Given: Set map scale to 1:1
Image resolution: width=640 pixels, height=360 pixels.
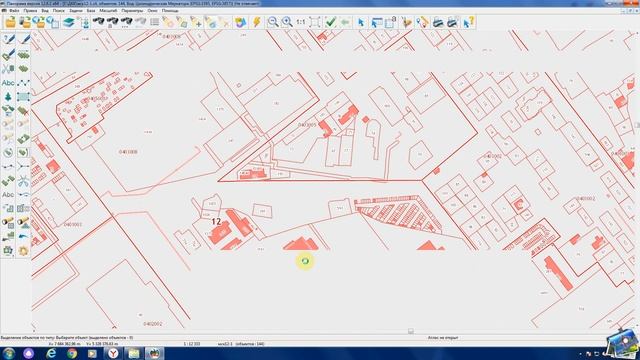Looking at the screenshot, I should (x=301, y=22).
